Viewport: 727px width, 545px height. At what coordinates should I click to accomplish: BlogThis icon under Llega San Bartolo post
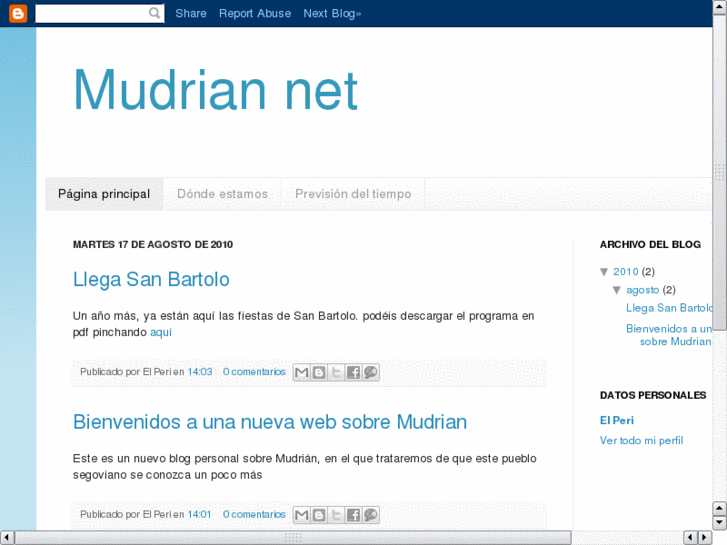(x=319, y=372)
